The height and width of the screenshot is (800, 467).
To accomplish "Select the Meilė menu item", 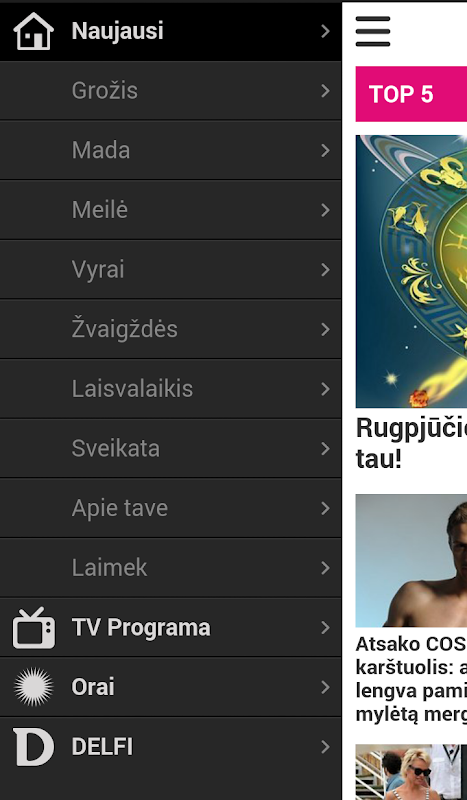I will pyautogui.click(x=170, y=210).
